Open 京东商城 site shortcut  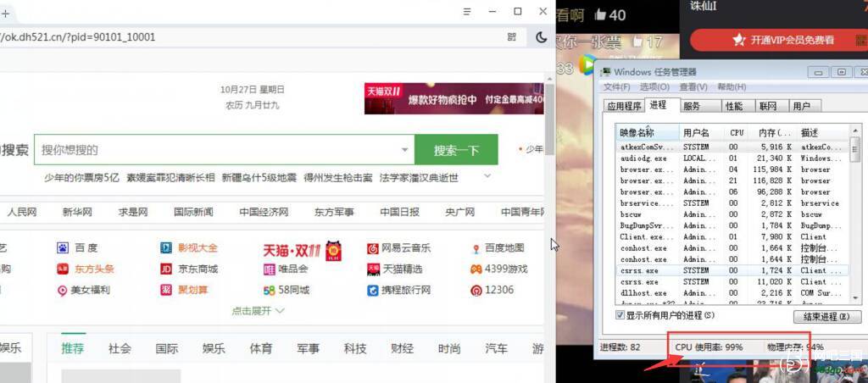click(x=189, y=269)
